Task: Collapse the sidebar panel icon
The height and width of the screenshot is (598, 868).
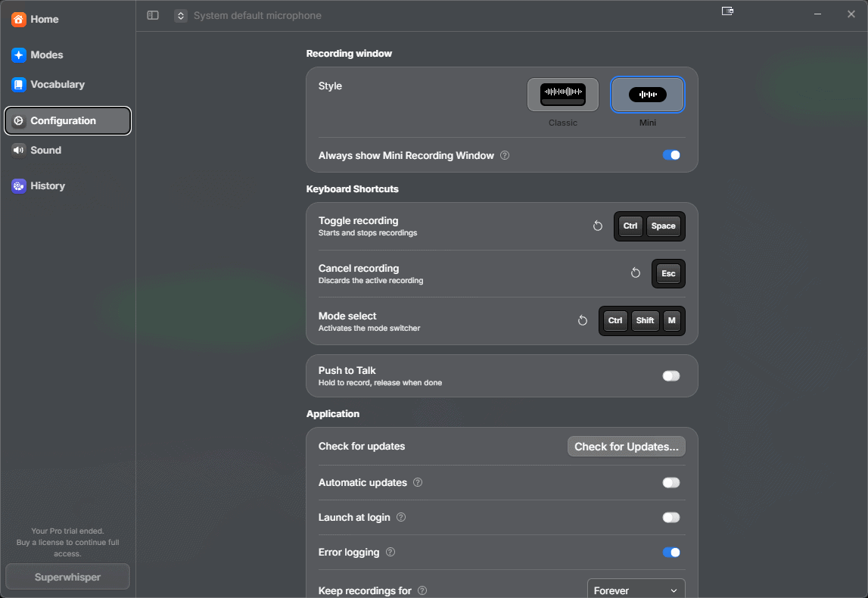Action: click(x=153, y=15)
